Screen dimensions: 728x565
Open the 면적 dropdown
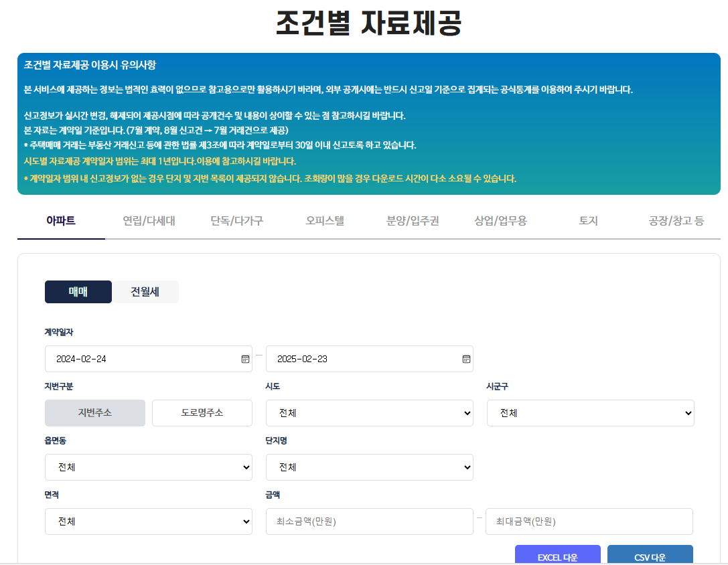pyautogui.click(x=149, y=521)
